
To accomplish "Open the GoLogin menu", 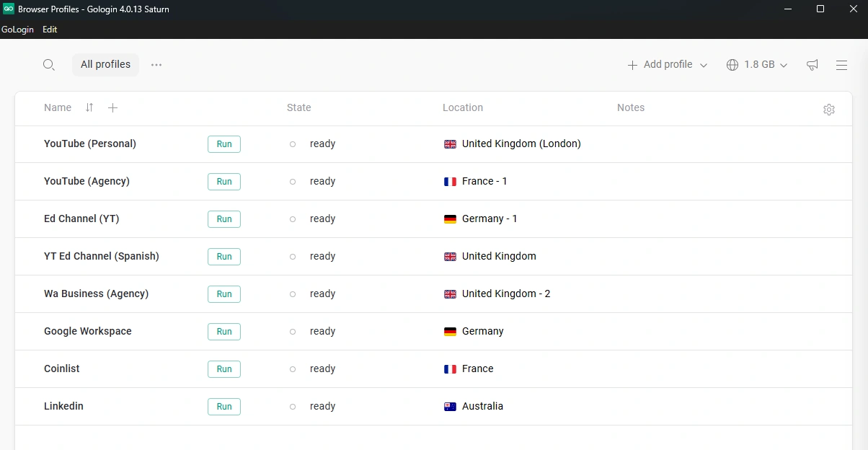I will pos(18,30).
